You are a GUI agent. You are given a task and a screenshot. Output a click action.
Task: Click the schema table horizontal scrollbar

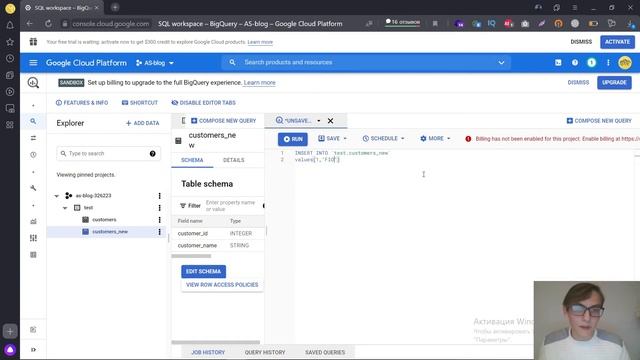(x=191, y=256)
